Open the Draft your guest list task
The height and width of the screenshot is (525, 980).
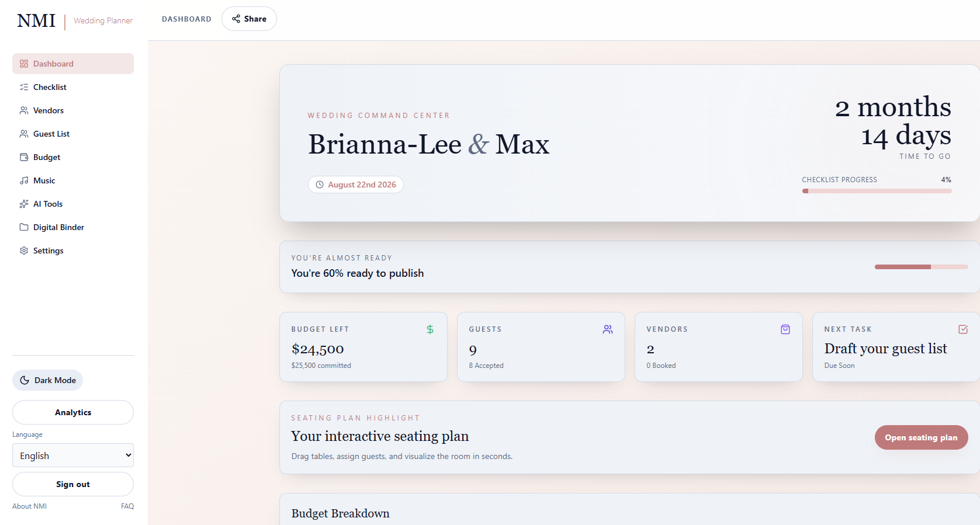click(896, 347)
